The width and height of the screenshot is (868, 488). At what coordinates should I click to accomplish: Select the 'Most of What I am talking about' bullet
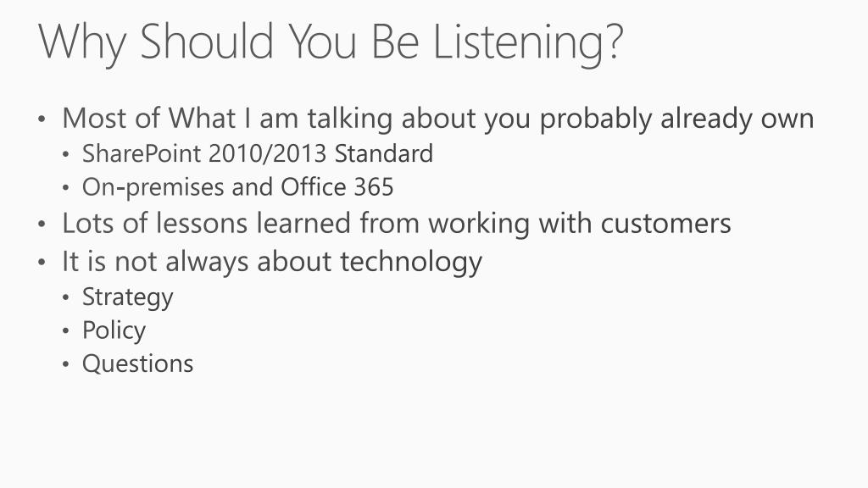[x=438, y=119]
